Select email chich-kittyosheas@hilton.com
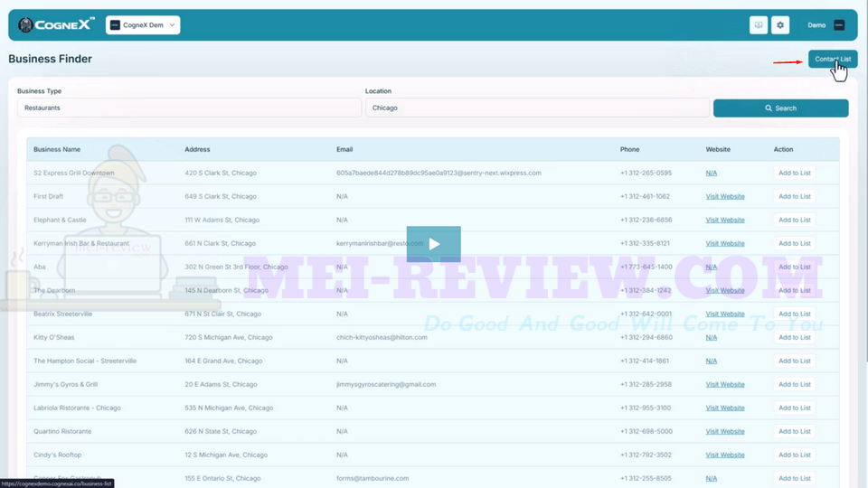The width and height of the screenshot is (868, 488). coord(382,337)
